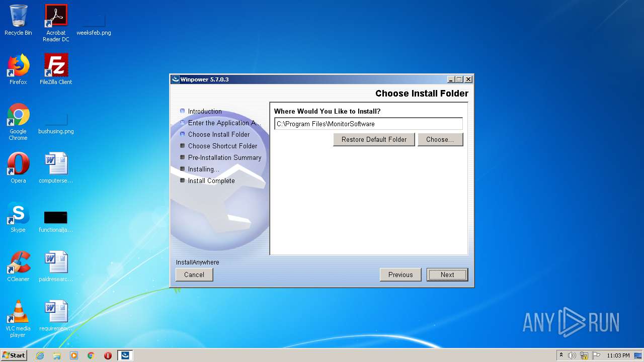Click the Start button
644x362 pixels.
click(x=14, y=355)
